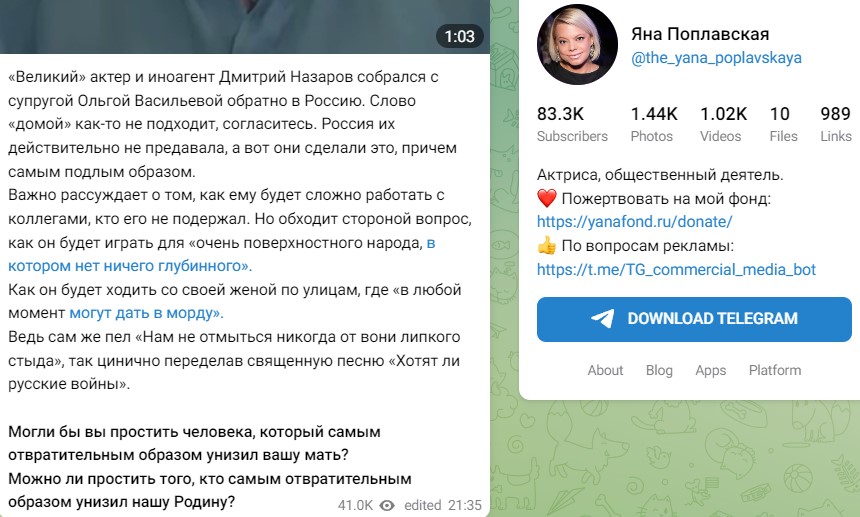Open the Apps footer link

point(710,371)
